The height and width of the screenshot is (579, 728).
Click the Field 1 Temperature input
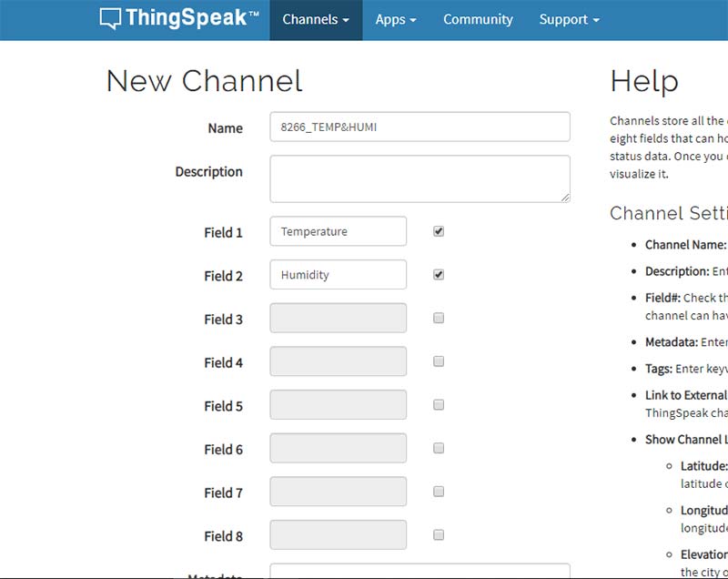pyautogui.click(x=338, y=231)
